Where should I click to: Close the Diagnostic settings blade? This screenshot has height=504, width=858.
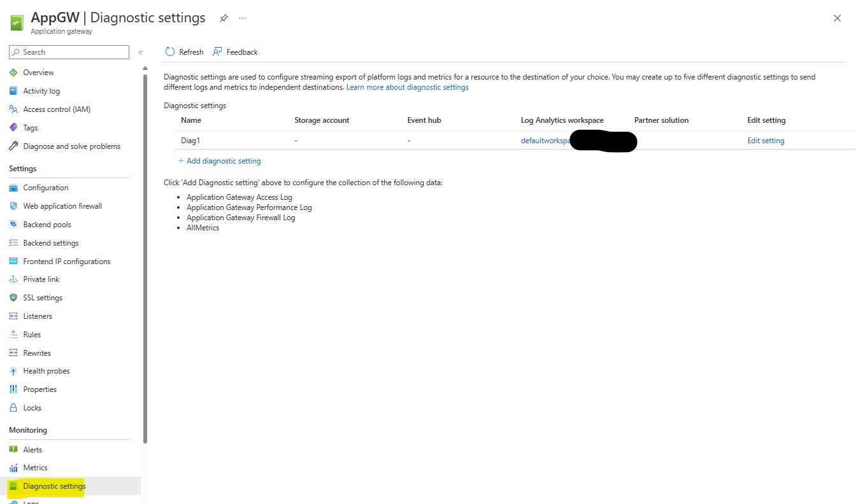pos(837,18)
